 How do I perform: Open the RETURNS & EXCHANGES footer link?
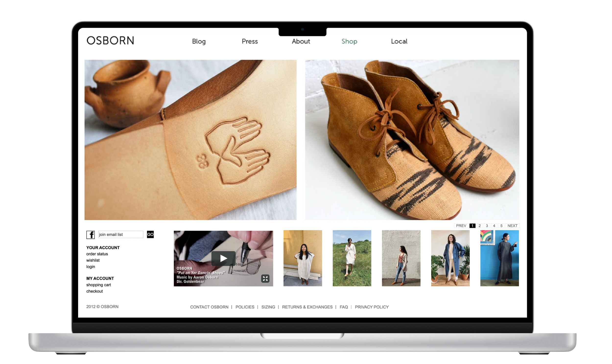[307, 307]
